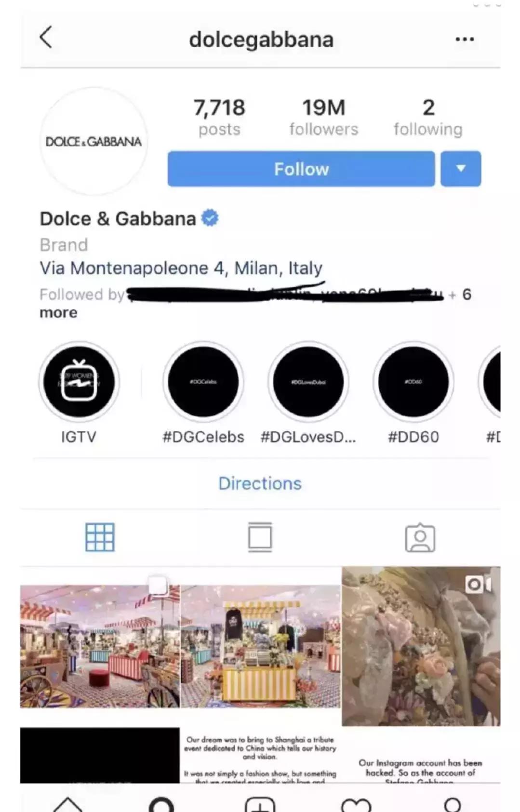Open the video post thumbnail with flowers

[421, 646]
